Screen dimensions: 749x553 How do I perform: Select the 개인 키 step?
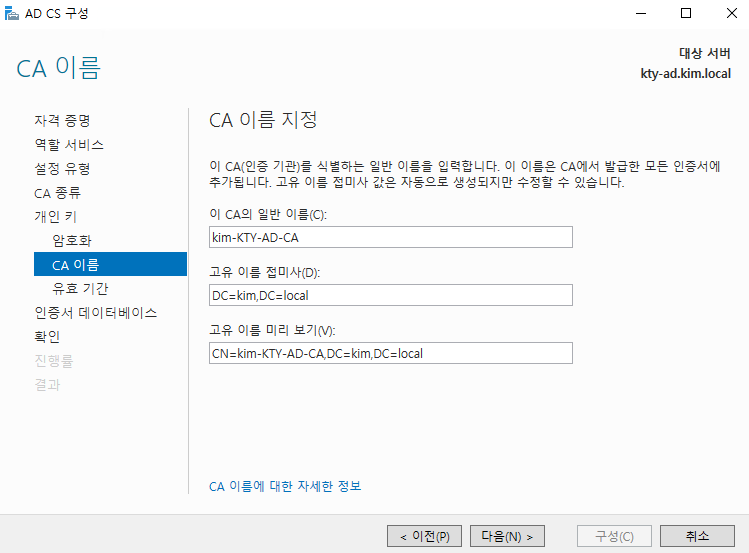tap(55, 217)
